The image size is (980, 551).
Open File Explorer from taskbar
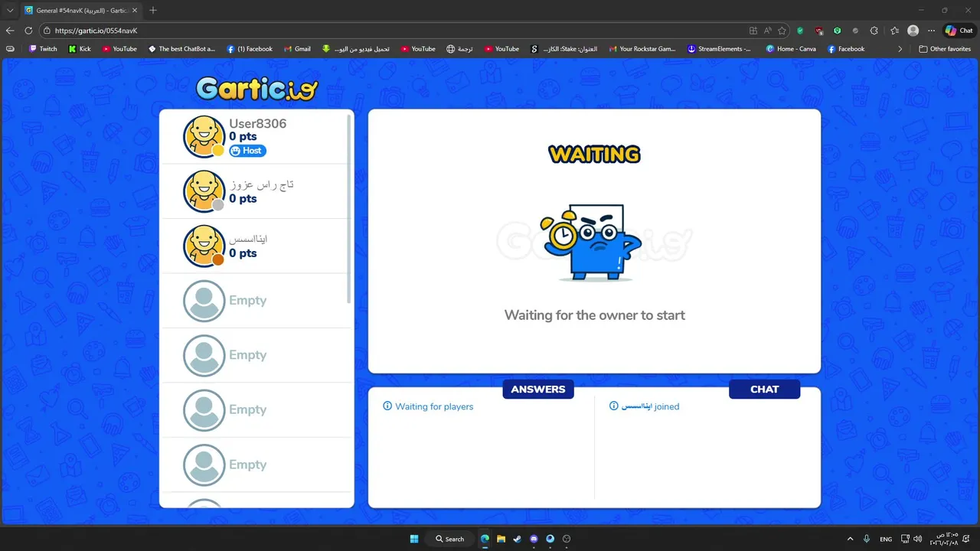click(x=501, y=539)
